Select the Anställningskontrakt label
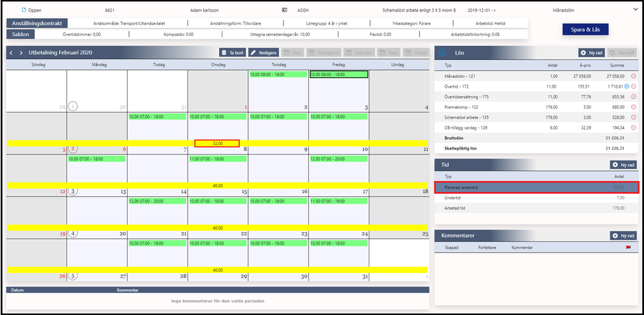This screenshot has height=315, width=644. tap(37, 23)
